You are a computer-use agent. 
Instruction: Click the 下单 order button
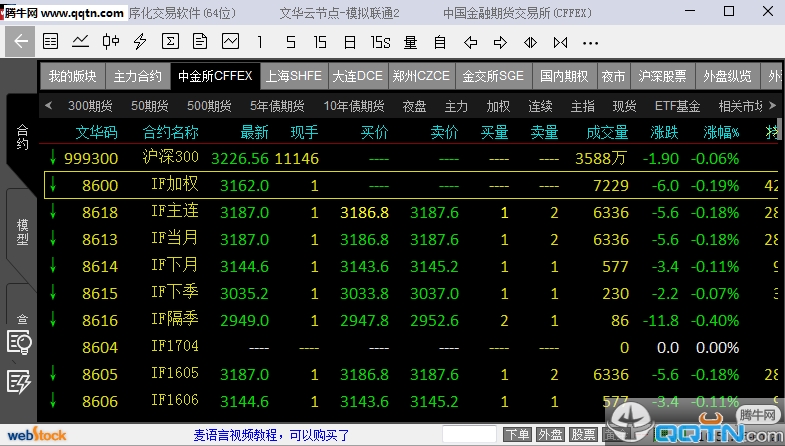pyautogui.click(x=517, y=435)
